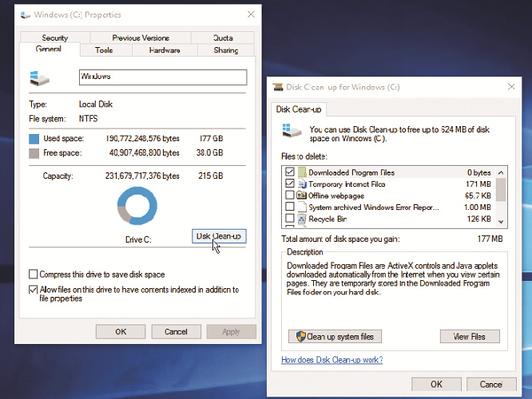Click the 190,772,248,576 bytes used value
The image size is (532, 399).
tap(142, 139)
